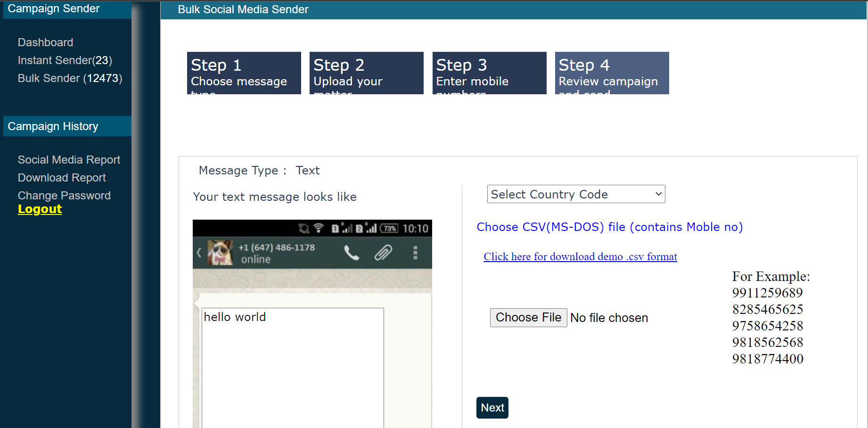Select the Step 3 Enter mobile numbers tile
The image size is (868, 428).
click(490, 73)
